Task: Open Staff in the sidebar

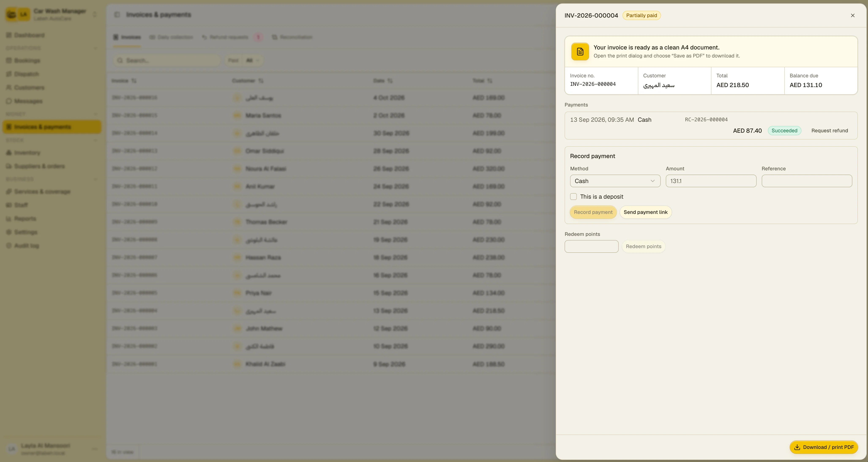Action: point(52,205)
